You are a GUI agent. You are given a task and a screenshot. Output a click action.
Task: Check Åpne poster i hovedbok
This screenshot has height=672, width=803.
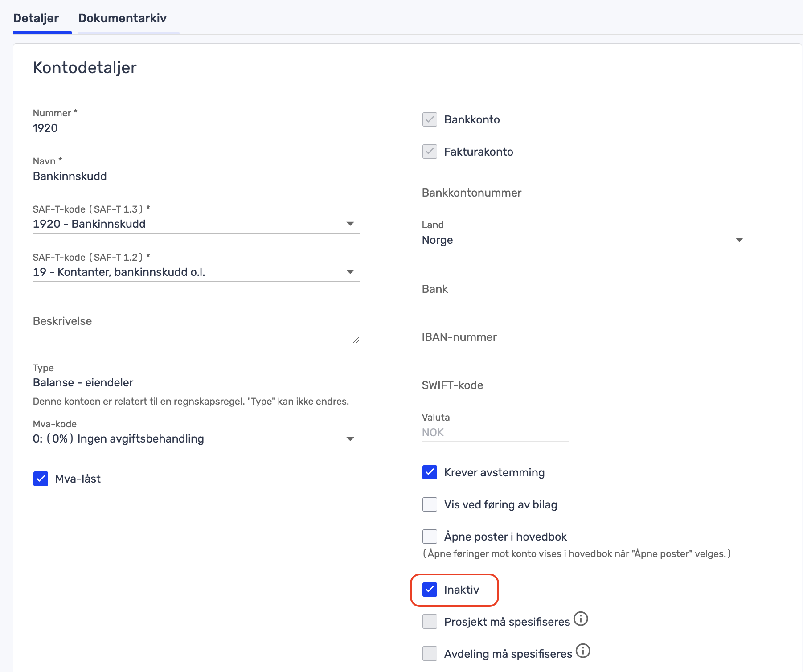[430, 537]
